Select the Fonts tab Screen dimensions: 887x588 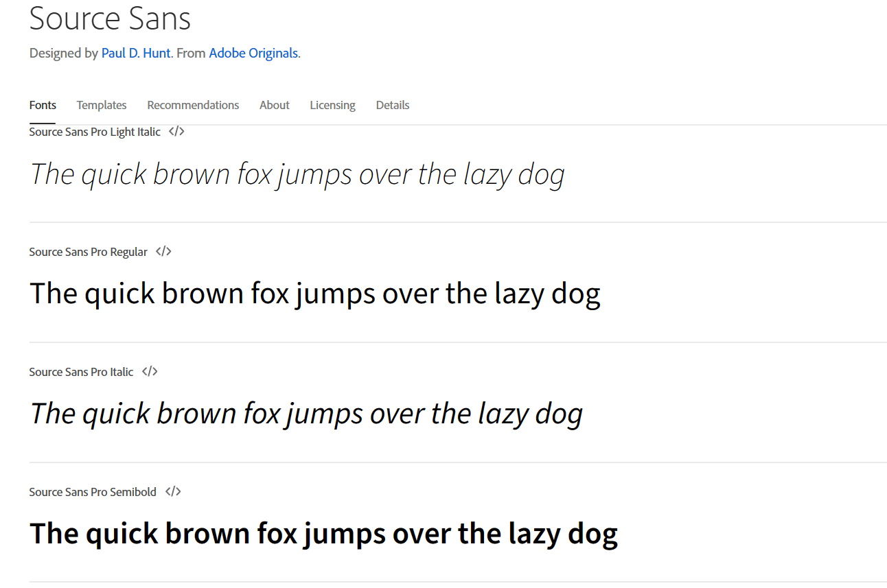[43, 105]
